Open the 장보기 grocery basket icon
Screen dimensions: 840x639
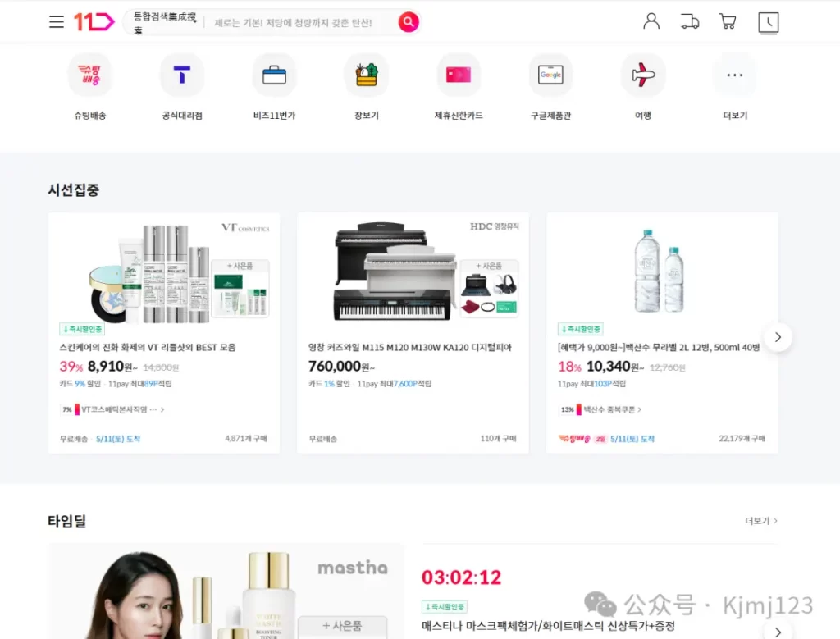[x=367, y=75]
